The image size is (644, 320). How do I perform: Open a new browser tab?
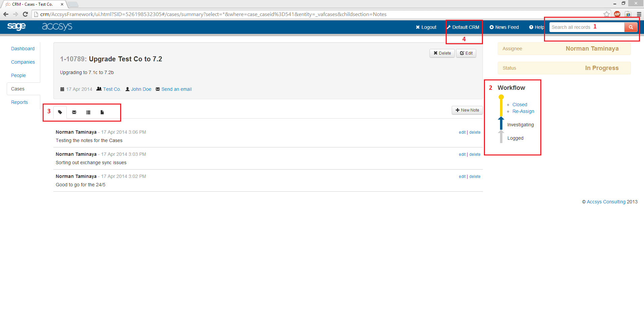[x=73, y=4]
